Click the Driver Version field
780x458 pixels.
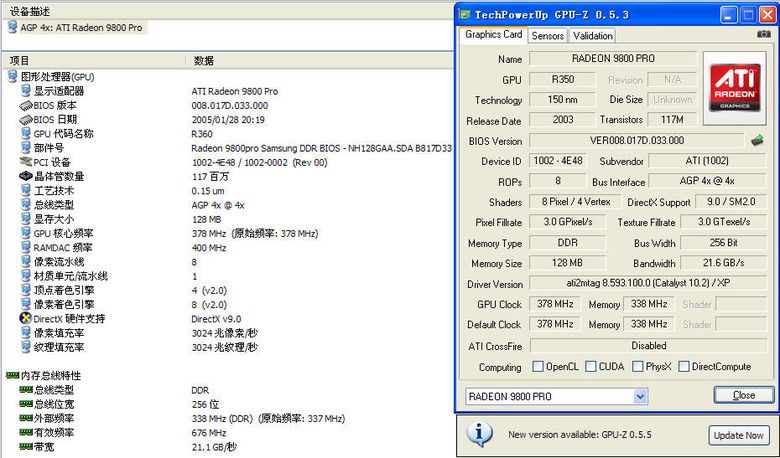coord(648,283)
